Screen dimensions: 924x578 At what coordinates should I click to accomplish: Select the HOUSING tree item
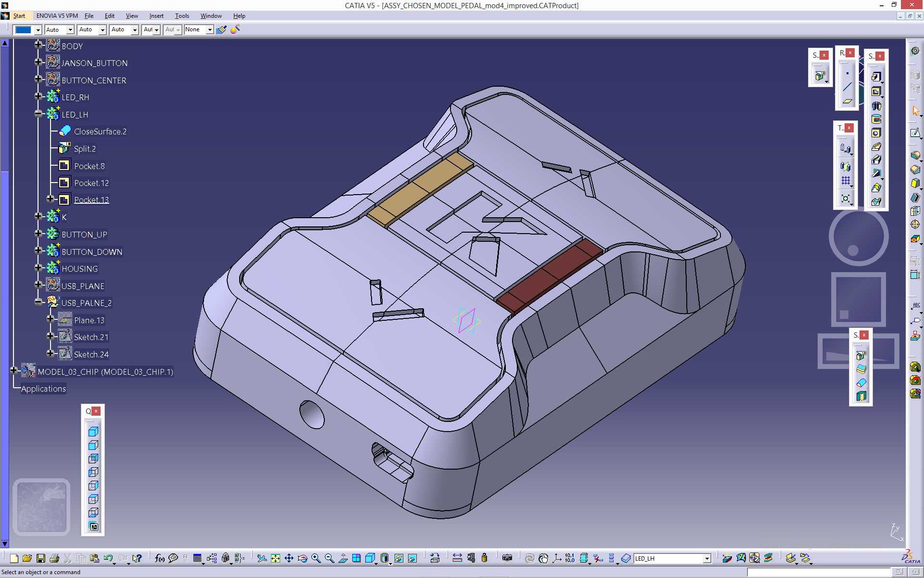click(79, 269)
